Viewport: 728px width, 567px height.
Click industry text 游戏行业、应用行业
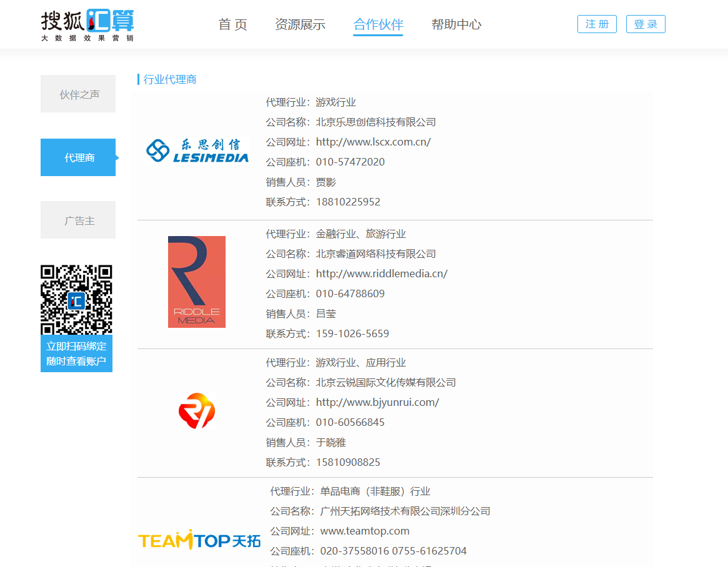coord(361,362)
